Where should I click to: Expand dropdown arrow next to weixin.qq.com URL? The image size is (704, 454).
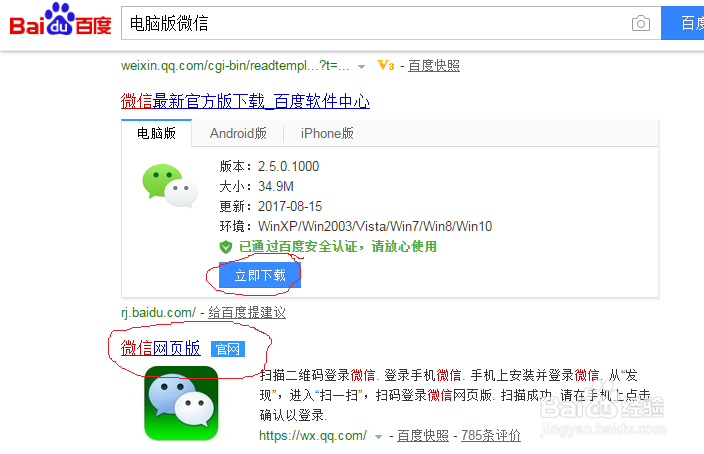[x=361, y=67]
